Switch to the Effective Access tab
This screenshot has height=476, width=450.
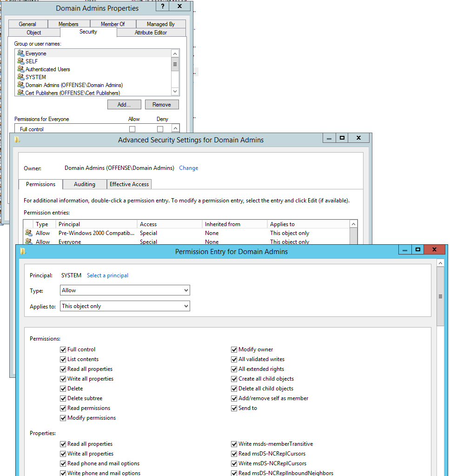click(129, 184)
